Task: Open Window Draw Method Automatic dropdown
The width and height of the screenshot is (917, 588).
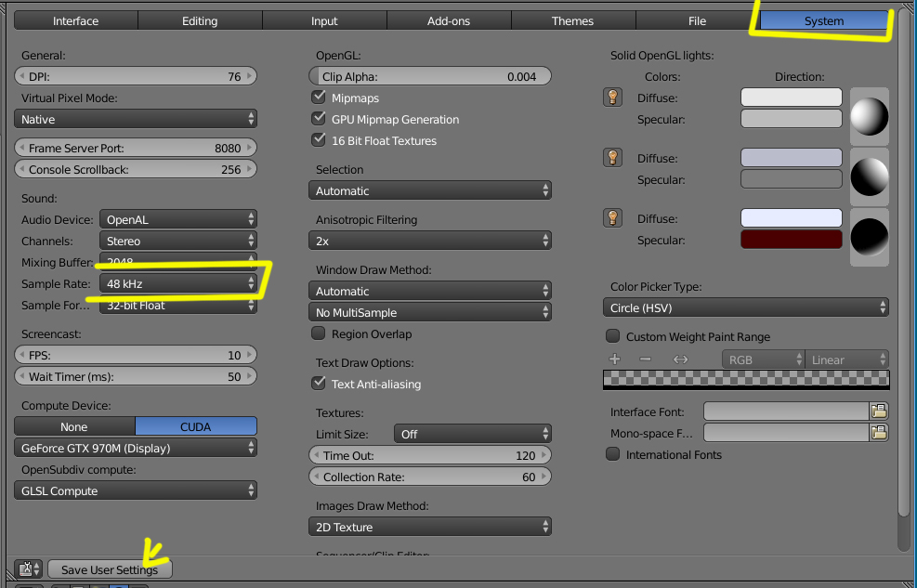Action: coord(430,291)
